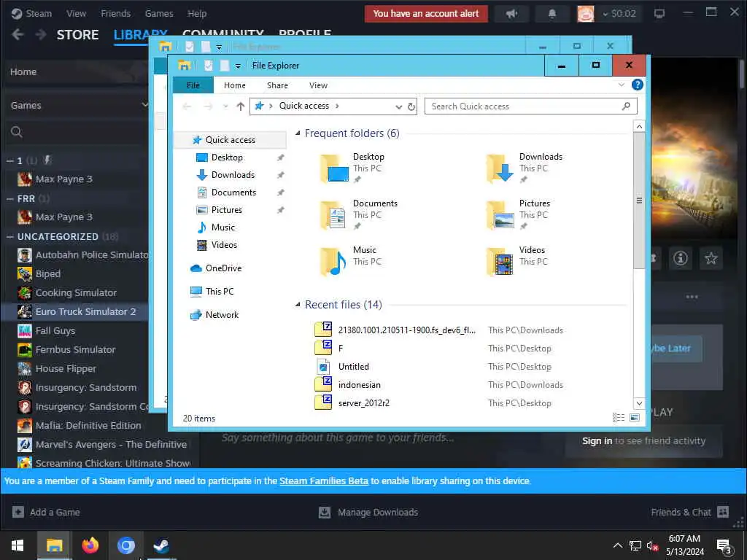Click Sign in for friend activity
747x560 pixels.
tap(597, 441)
